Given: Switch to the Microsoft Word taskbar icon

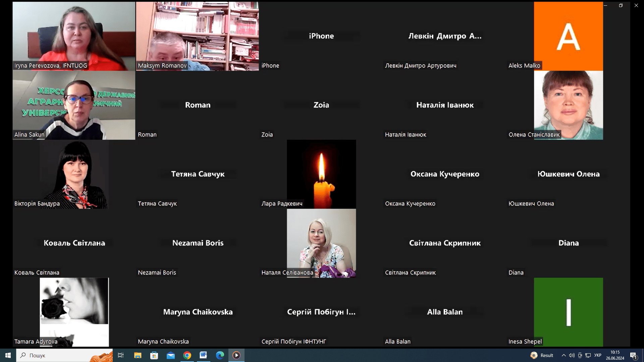Looking at the screenshot, I should [x=203, y=355].
